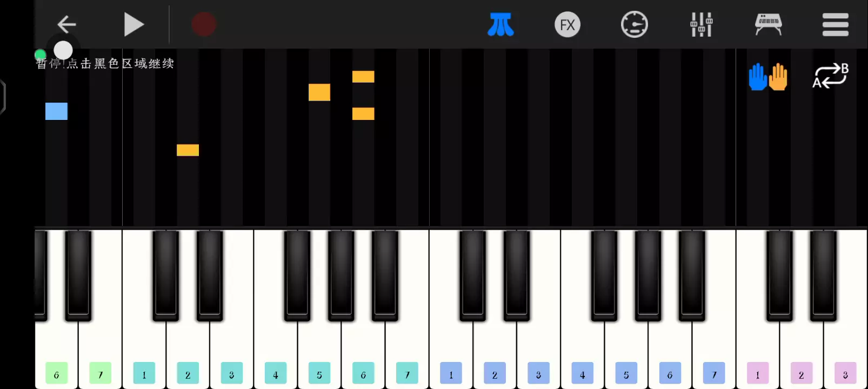Play the first teal key labeled 5
This screenshot has width=868, height=389.
tap(319, 373)
